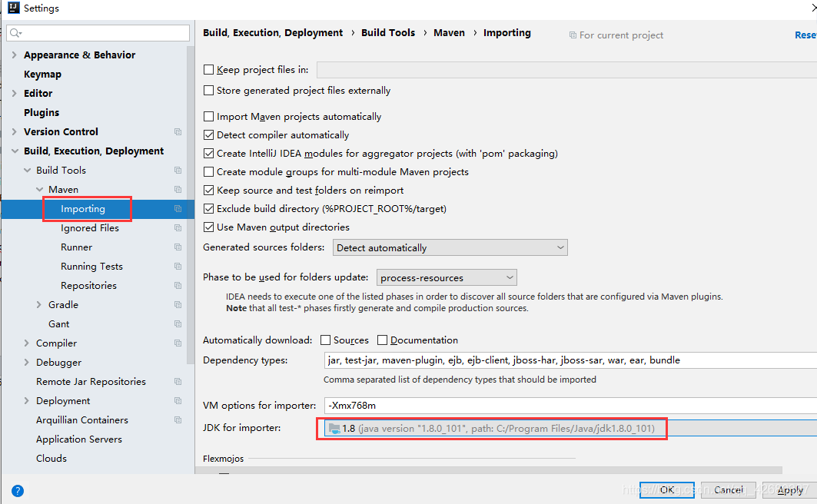Click the project-scope icon beside Gant
817x504 pixels.
[178, 324]
